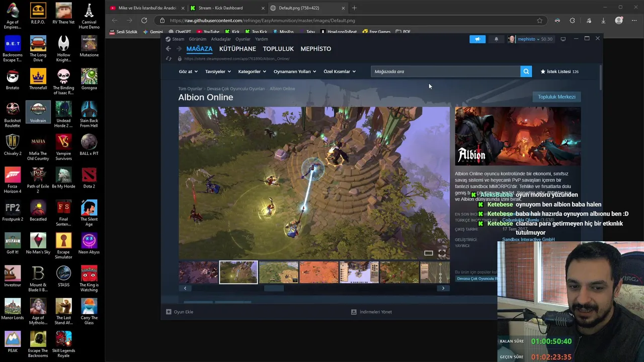Click the Topluluk Merkezi button

(556, 97)
